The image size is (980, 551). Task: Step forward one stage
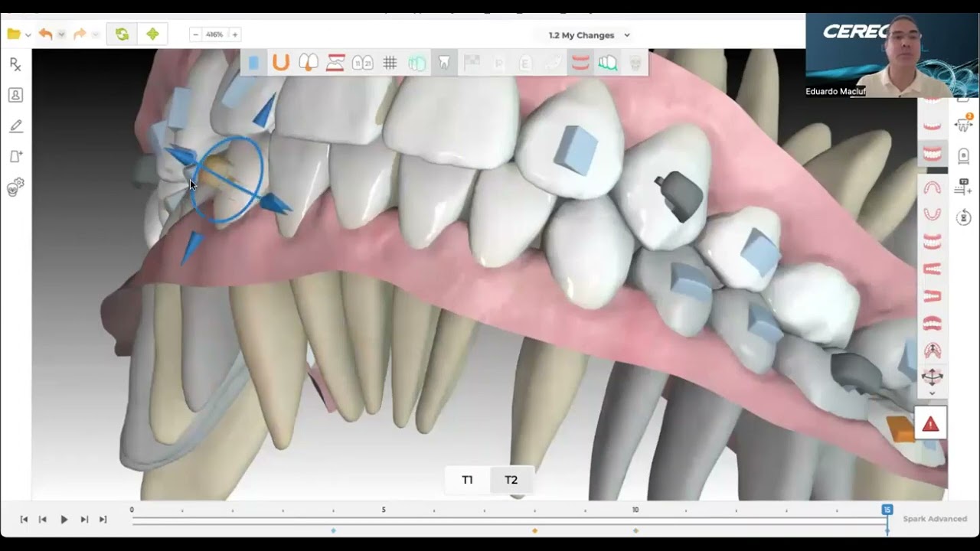tap(84, 519)
